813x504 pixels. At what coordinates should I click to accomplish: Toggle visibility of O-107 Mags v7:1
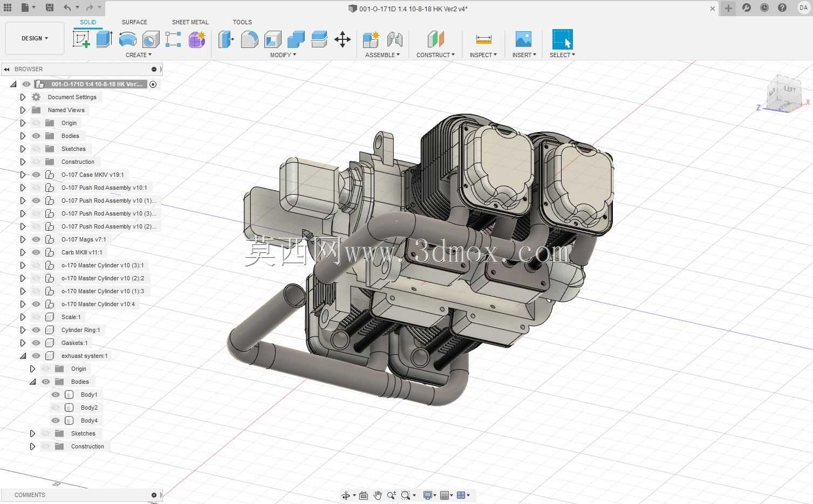tap(36, 239)
